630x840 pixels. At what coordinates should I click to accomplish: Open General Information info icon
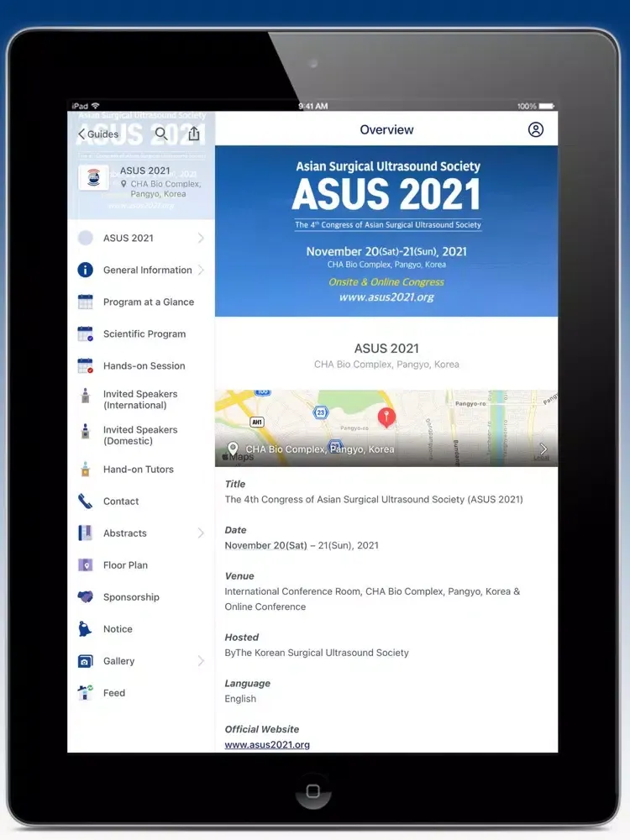86,270
